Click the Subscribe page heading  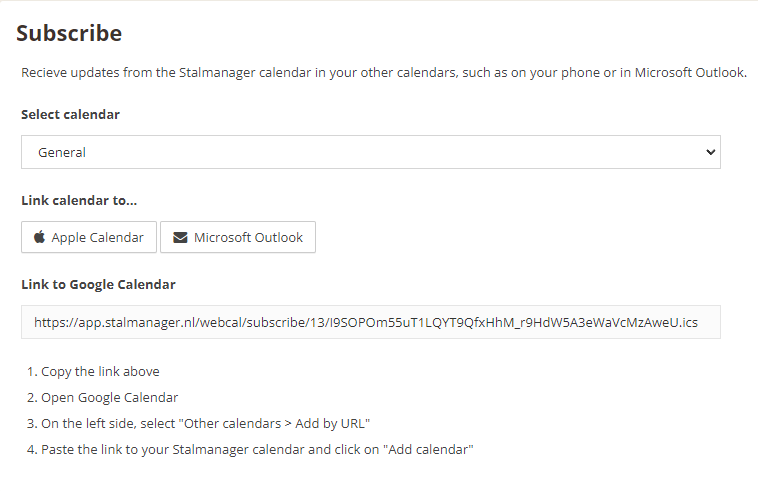tap(69, 33)
